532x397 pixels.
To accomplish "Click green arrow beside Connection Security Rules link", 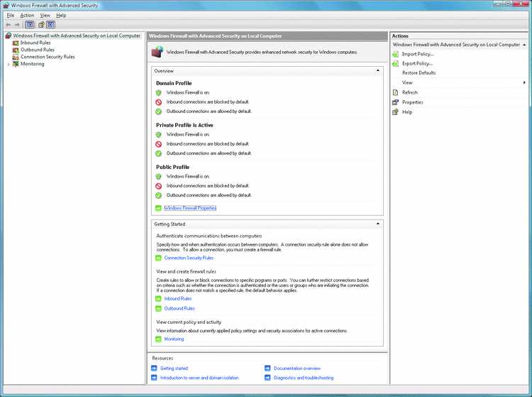I will point(158,258).
